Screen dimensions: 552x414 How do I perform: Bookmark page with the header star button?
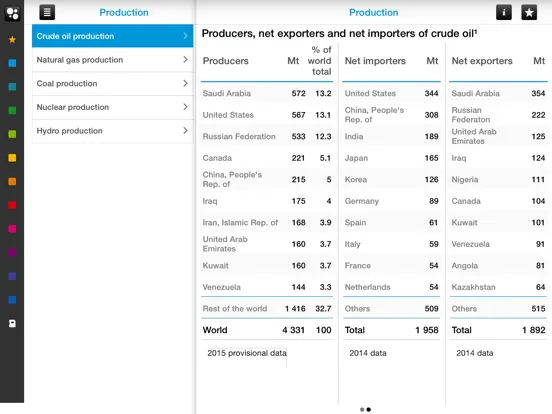[x=529, y=12]
